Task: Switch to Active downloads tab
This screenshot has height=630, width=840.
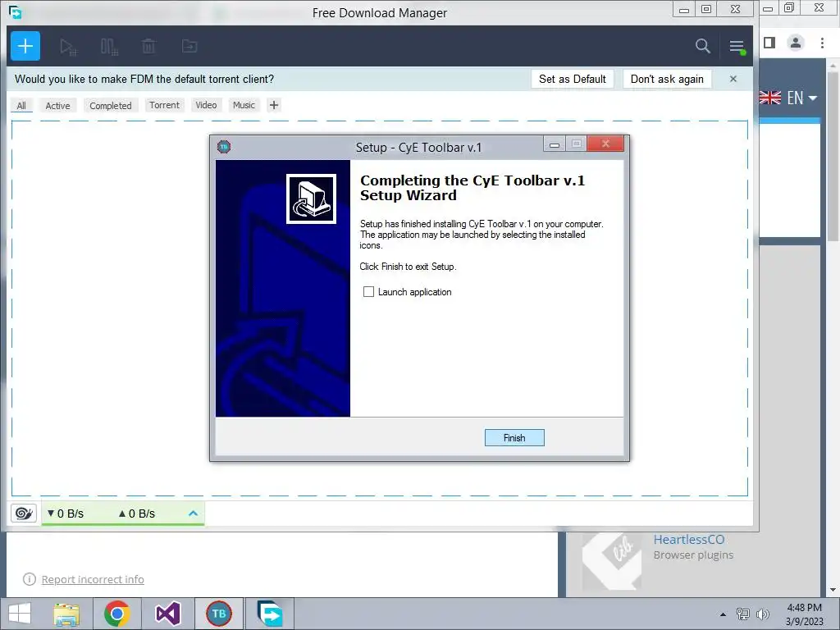Action: [x=58, y=106]
